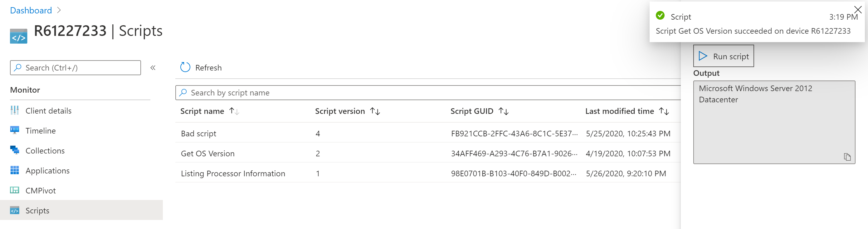This screenshot has width=868, height=229.
Task: Click the CMPivot icon in sidebar
Action: (14, 190)
